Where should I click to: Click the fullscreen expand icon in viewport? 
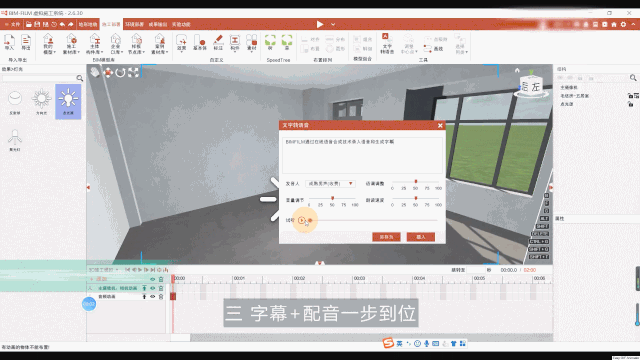pyautogui.click(x=133, y=73)
